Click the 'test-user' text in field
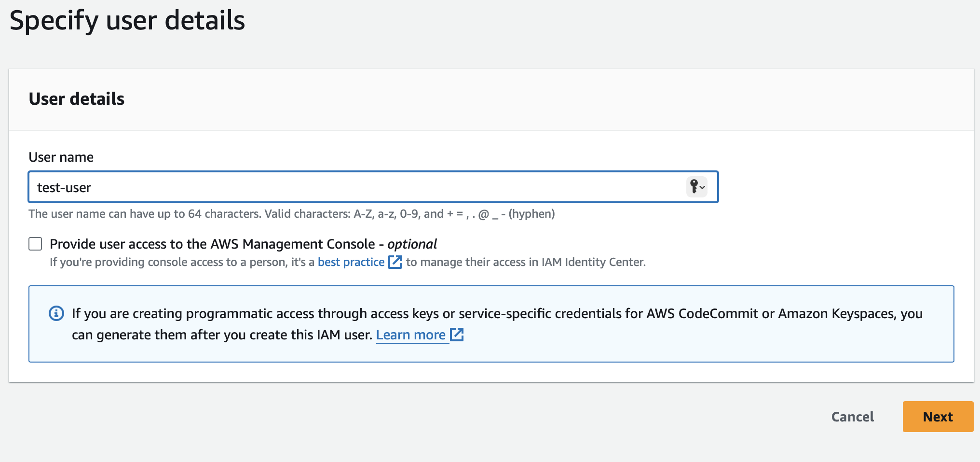 [64, 188]
